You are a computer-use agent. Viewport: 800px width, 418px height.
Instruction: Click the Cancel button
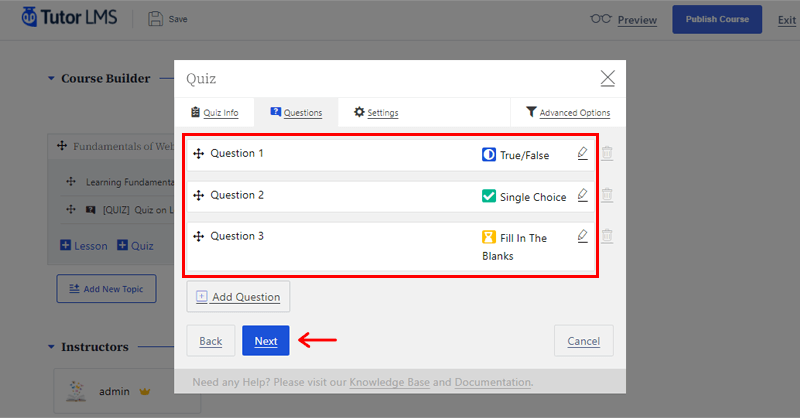pos(584,340)
